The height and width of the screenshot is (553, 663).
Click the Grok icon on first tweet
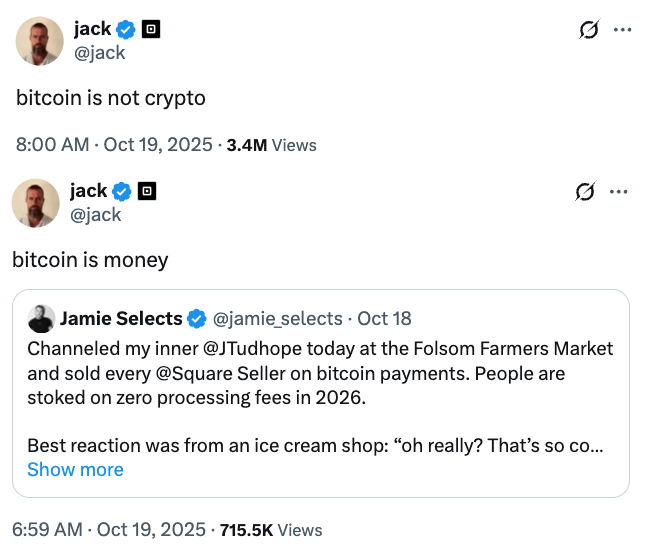pos(589,30)
